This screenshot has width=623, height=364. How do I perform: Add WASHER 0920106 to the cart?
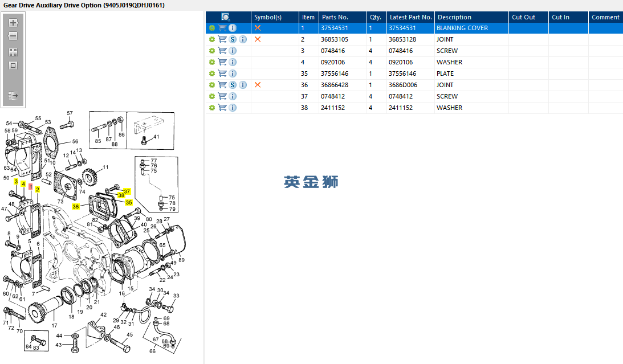point(222,62)
